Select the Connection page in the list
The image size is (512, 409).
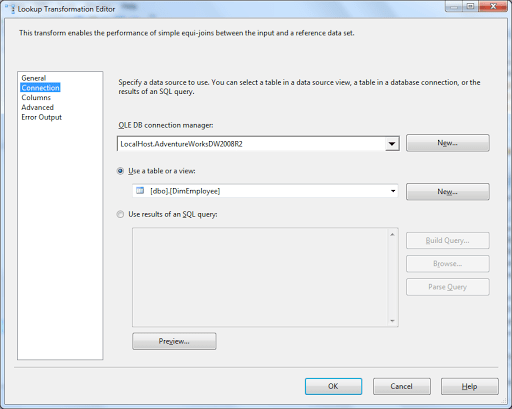tap(40, 88)
